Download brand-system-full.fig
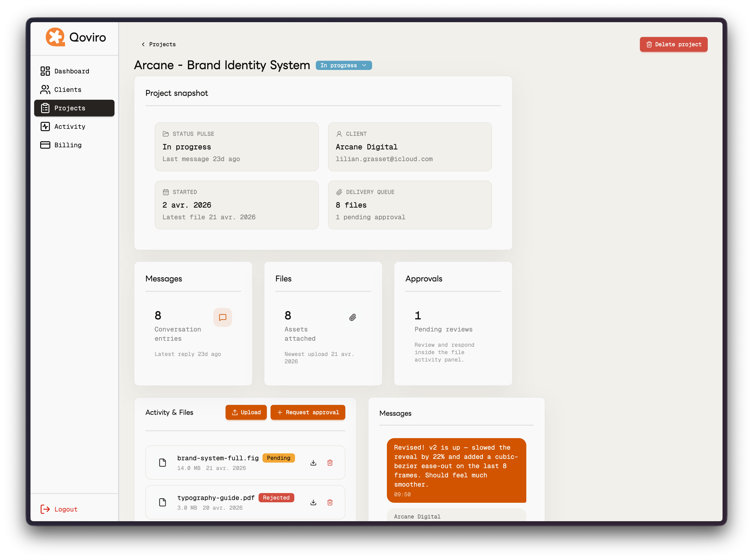 coord(313,463)
